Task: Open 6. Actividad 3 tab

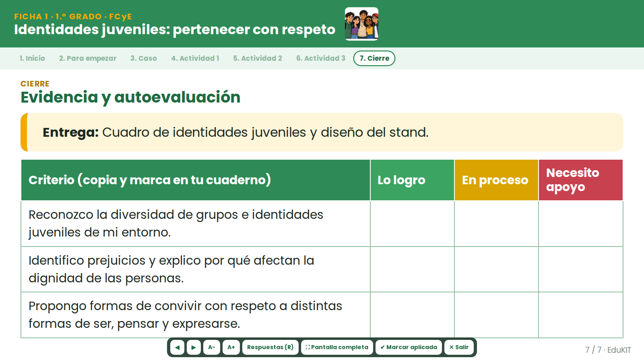Action: click(321, 58)
